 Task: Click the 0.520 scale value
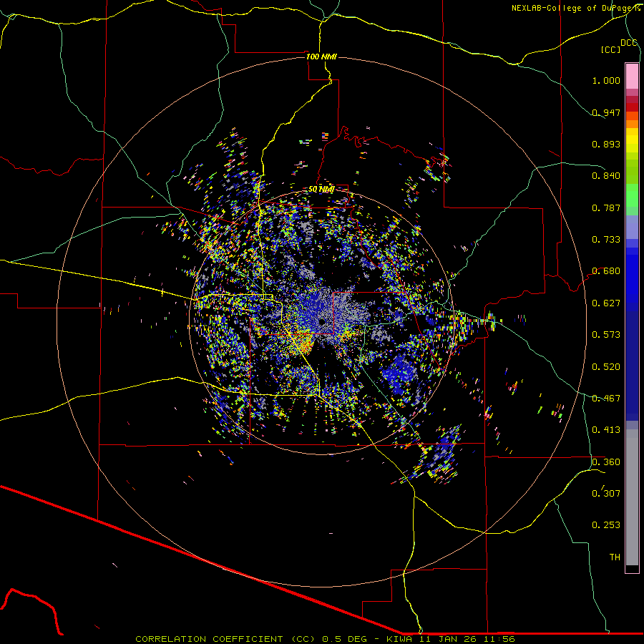click(606, 367)
